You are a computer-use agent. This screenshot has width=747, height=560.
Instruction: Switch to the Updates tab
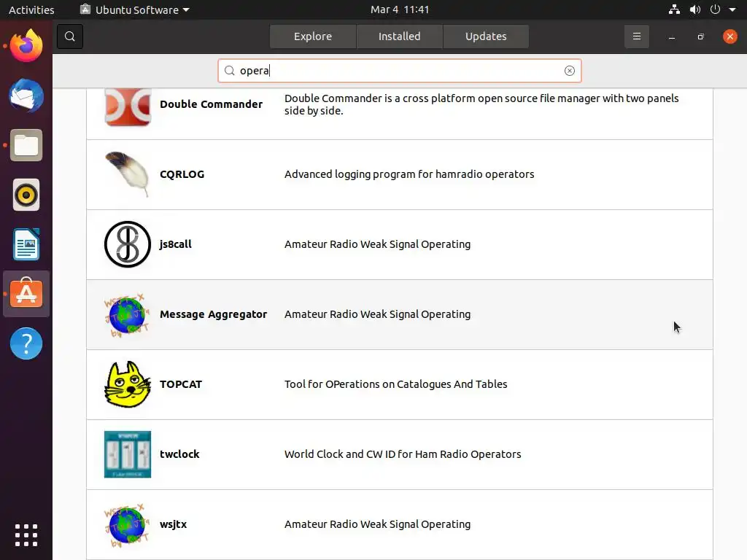pos(486,36)
